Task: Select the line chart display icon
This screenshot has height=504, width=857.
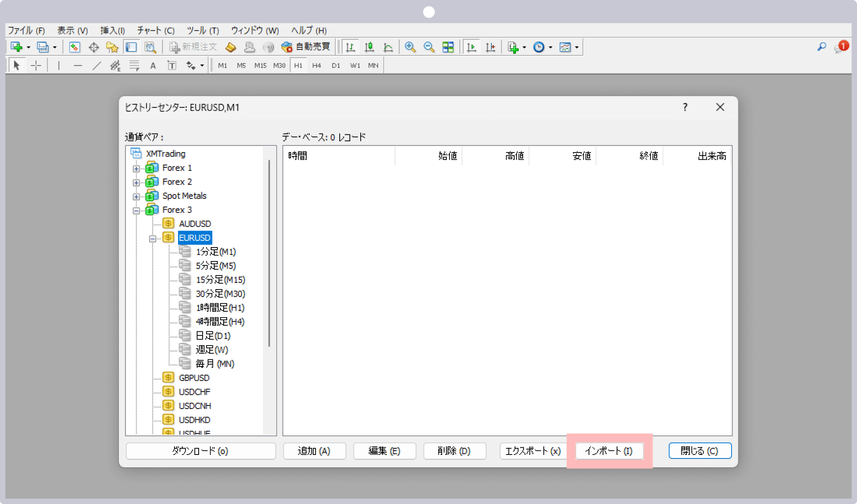Action: [388, 47]
